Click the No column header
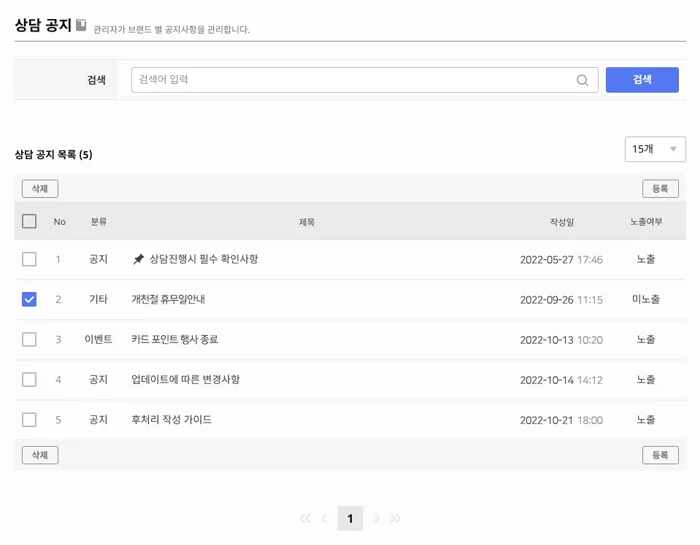Image resolution: width=700 pixels, height=545 pixels. click(x=59, y=222)
